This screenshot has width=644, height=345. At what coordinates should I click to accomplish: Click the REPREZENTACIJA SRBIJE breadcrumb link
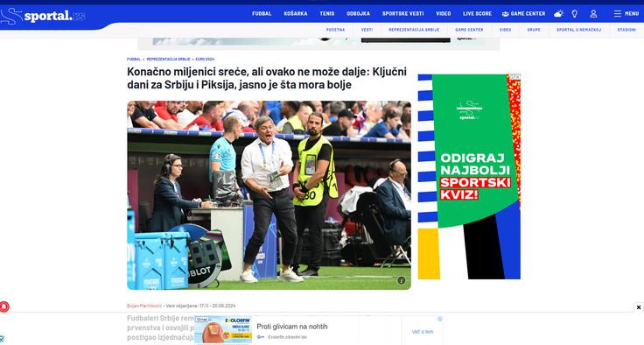coord(168,60)
